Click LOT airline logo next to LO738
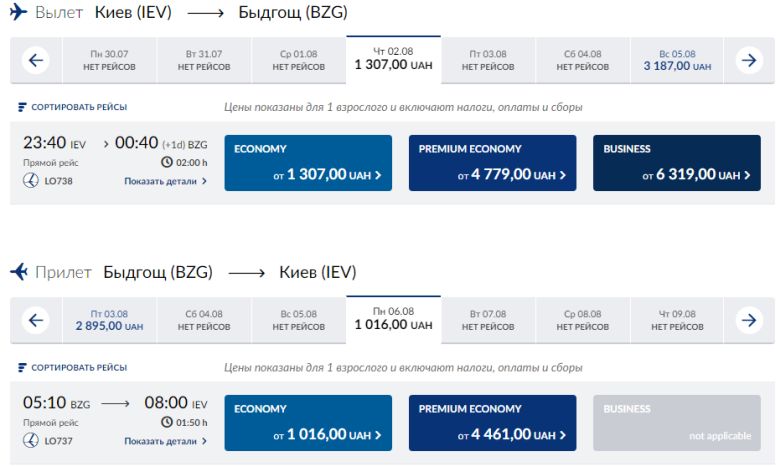The height and width of the screenshot is (467, 780). click(30, 181)
